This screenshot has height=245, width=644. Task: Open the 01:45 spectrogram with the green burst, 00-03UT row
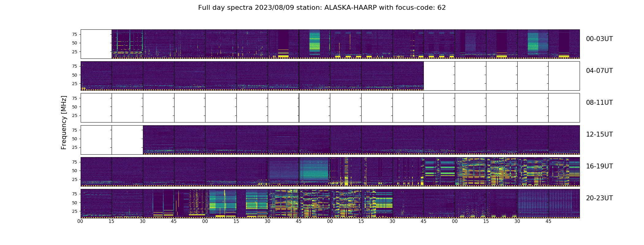[x=315, y=44]
